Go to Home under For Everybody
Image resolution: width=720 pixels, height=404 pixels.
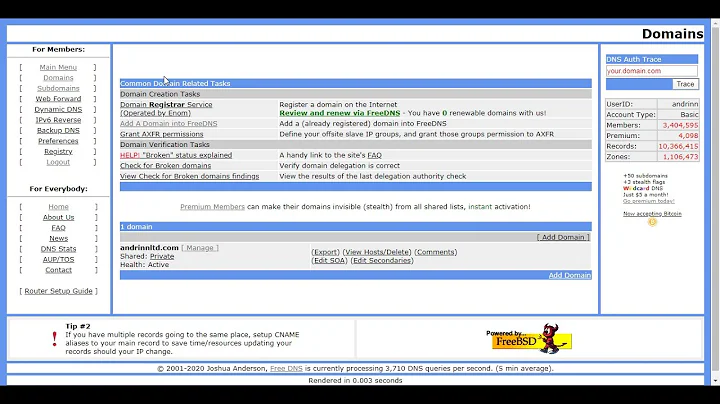(x=58, y=207)
